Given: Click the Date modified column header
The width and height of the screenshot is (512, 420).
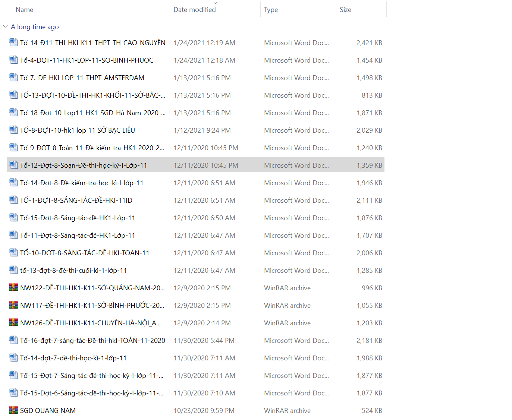Looking at the screenshot, I should pyautogui.click(x=194, y=10).
